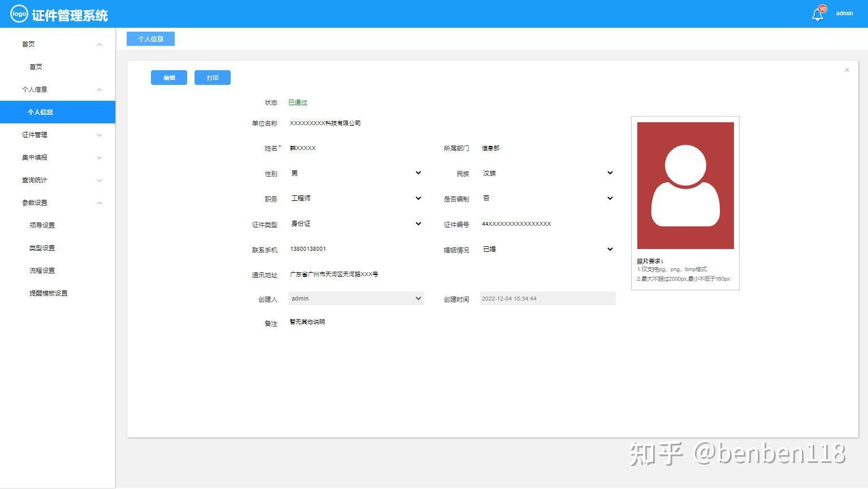Open 领导设置 in sidebar
The height and width of the screenshot is (489, 868).
point(58,225)
